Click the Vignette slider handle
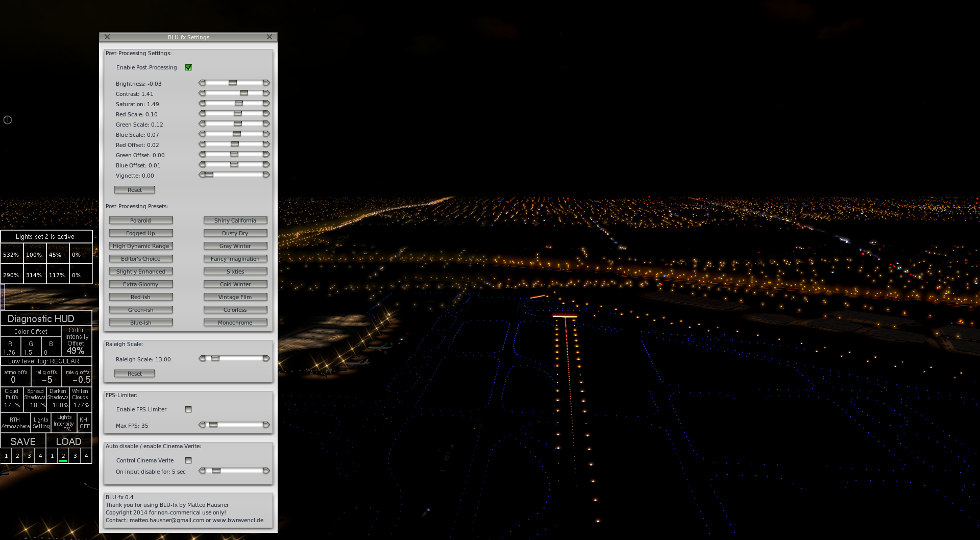 (x=209, y=175)
